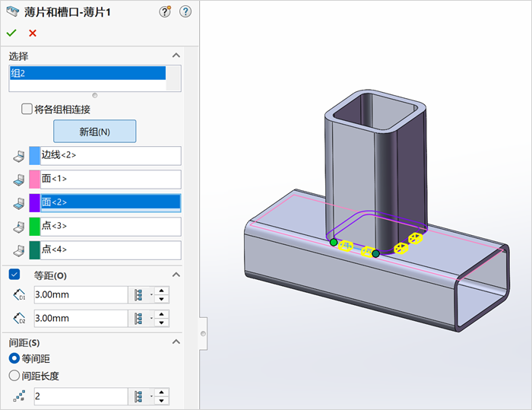Click the face icon beside 面<2>
This screenshot has height=410, width=532.
19,203
